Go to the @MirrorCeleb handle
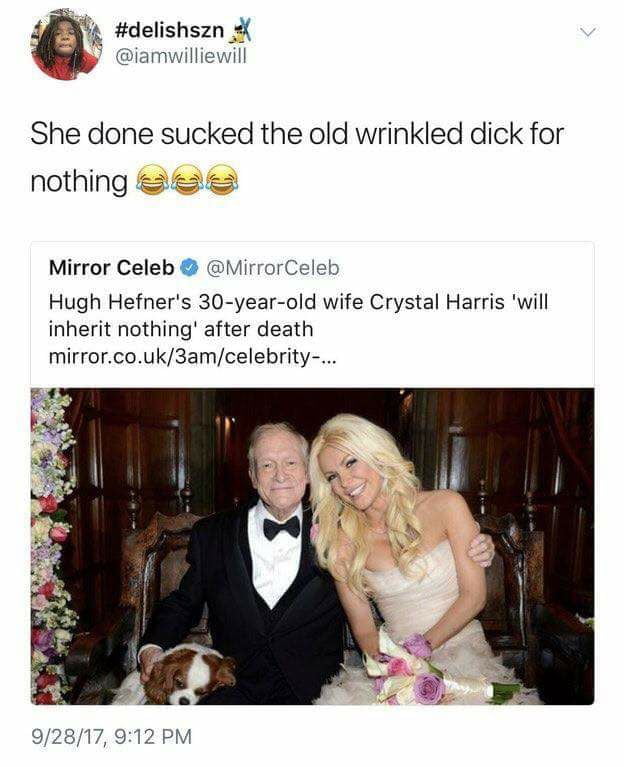 (272, 268)
